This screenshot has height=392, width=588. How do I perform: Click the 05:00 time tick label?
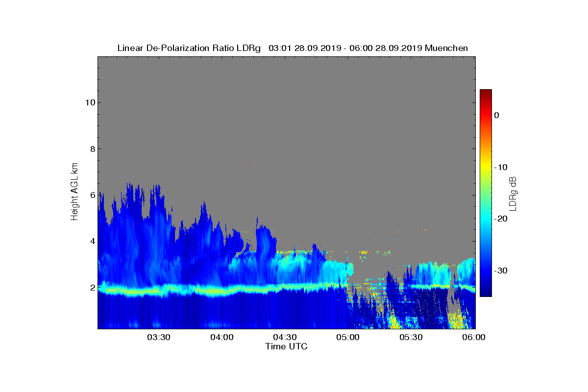pyautogui.click(x=348, y=337)
